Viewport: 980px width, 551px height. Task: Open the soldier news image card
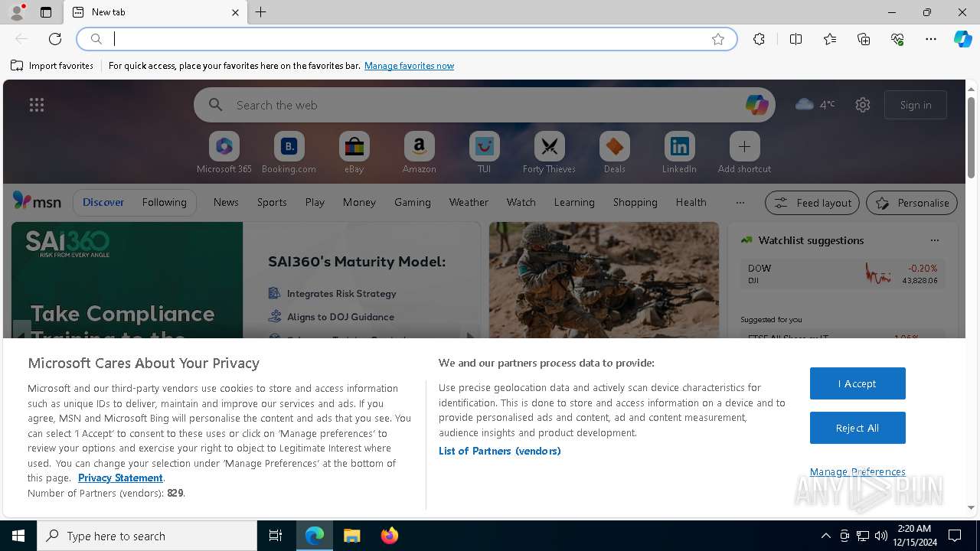pos(604,280)
